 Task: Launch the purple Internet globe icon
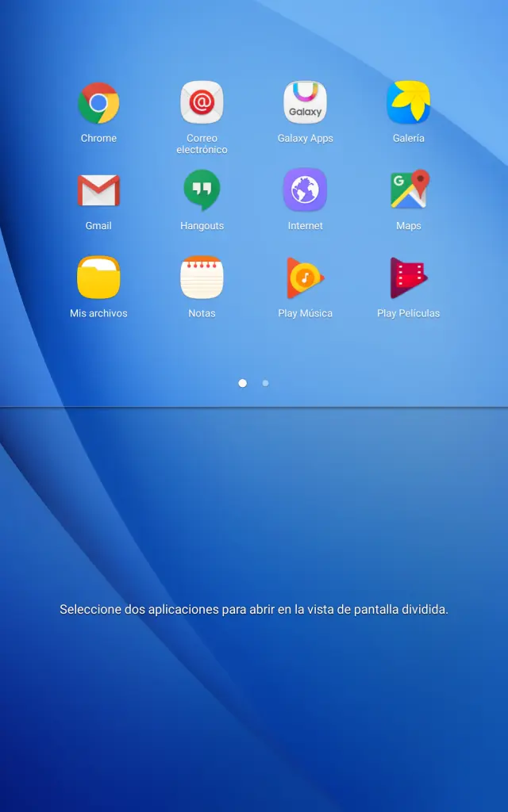[305, 191]
